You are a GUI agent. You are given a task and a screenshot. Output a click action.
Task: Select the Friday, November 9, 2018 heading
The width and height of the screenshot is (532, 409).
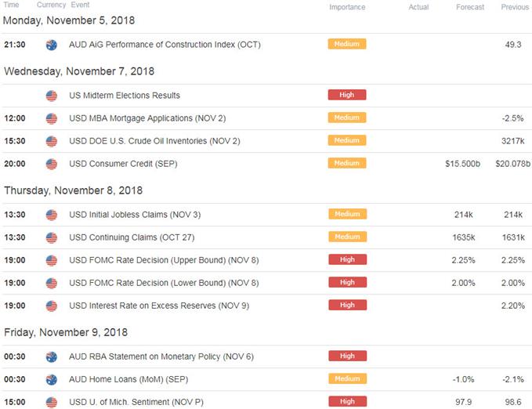66,333
